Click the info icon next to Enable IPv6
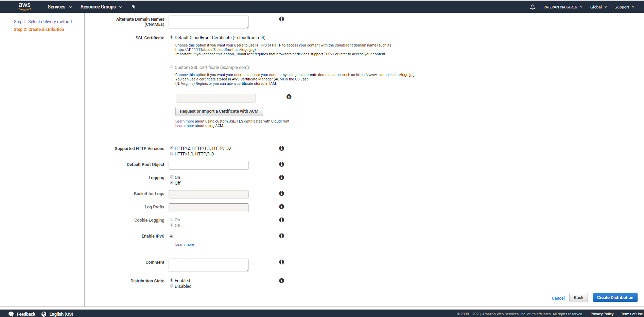Image resolution: width=644 pixels, height=317 pixels. pos(281,236)
